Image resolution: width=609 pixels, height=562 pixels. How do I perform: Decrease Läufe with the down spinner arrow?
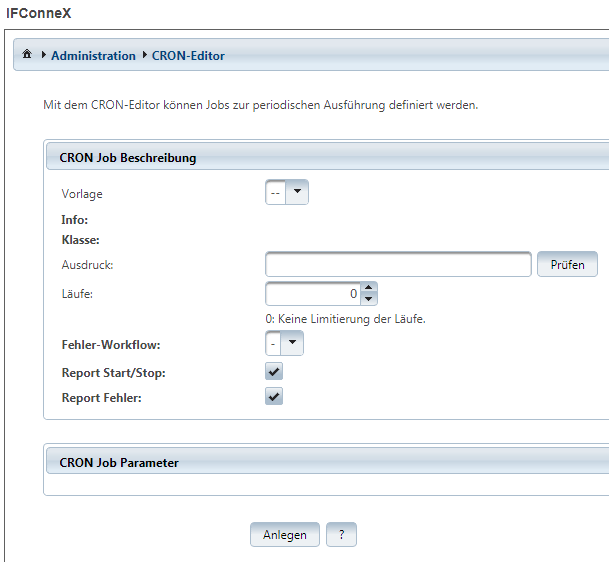pos(369,299)
